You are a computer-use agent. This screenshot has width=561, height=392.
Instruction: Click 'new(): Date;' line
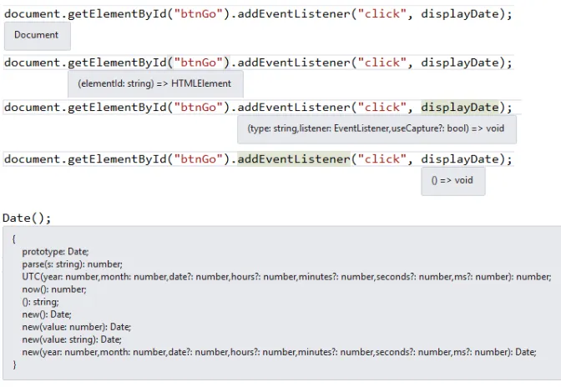click(47, 314)
